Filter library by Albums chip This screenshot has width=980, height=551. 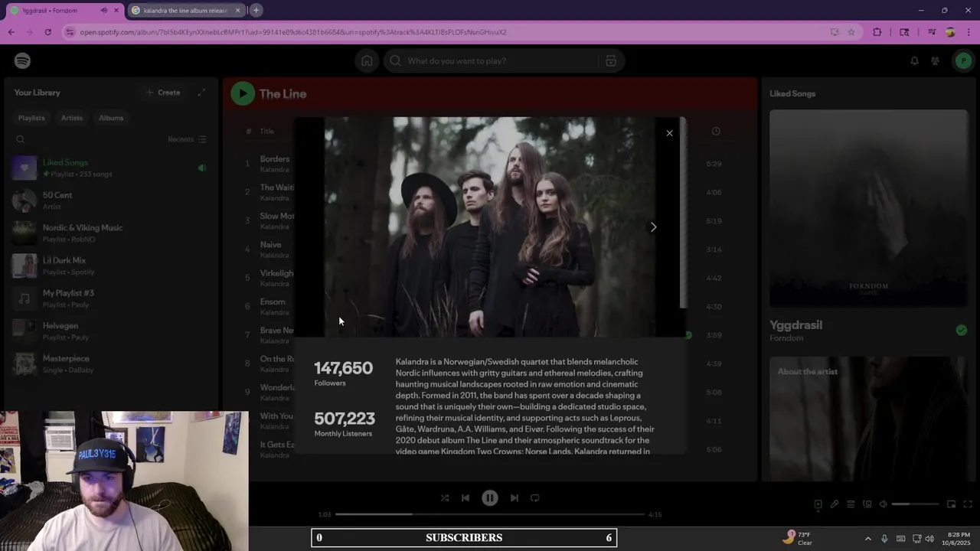[x=111, y=118]
